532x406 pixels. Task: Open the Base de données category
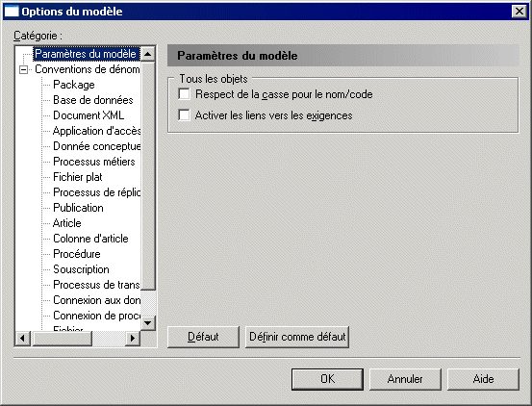pos(93,100)
